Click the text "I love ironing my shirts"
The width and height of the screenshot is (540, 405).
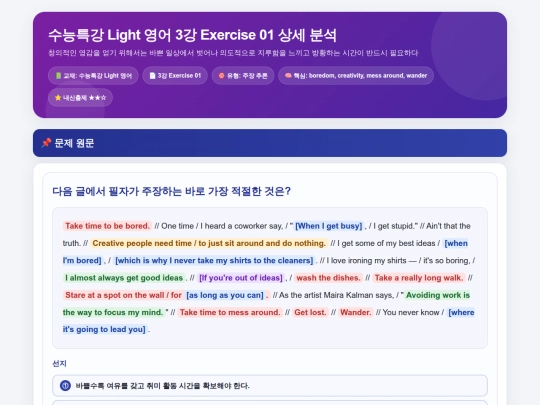coord(366,260)
